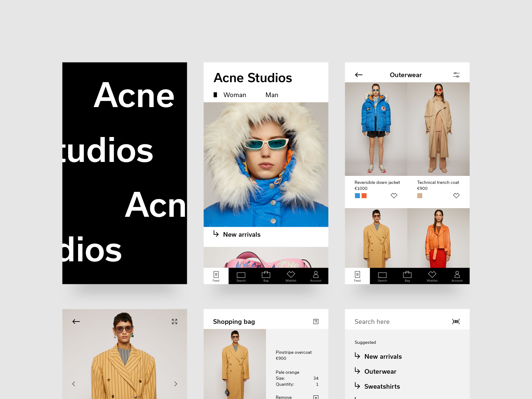Open the help icon in Shopping bag header

pyautogui.click(x=316, y=322)
